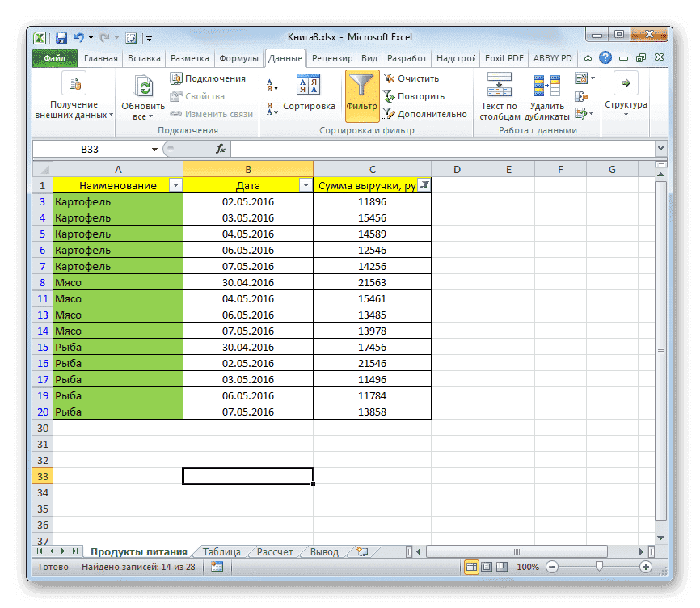
Task: Open the filter dropdown on Наименование column
Action: tap(176, 185)
